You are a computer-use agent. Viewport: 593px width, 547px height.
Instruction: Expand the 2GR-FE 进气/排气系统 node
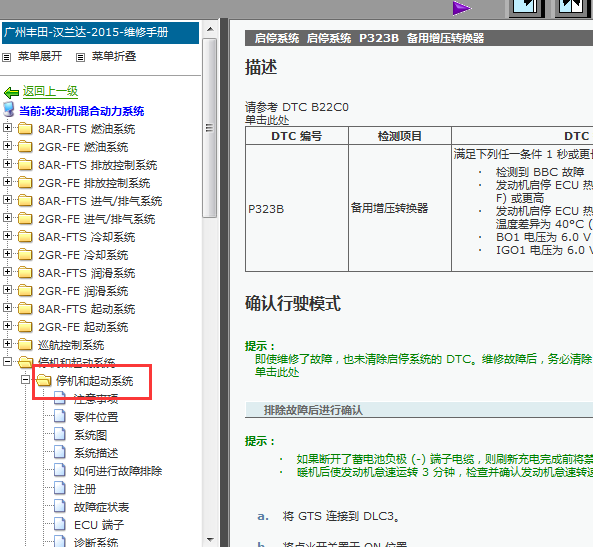pyautogui.click(x=7, y=218)
